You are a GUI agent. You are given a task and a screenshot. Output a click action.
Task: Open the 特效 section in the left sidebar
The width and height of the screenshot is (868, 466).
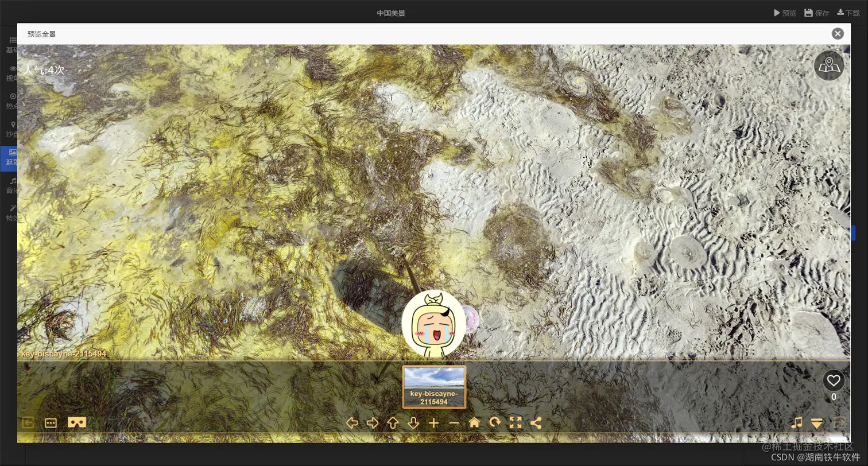click(x=11, y=213)
